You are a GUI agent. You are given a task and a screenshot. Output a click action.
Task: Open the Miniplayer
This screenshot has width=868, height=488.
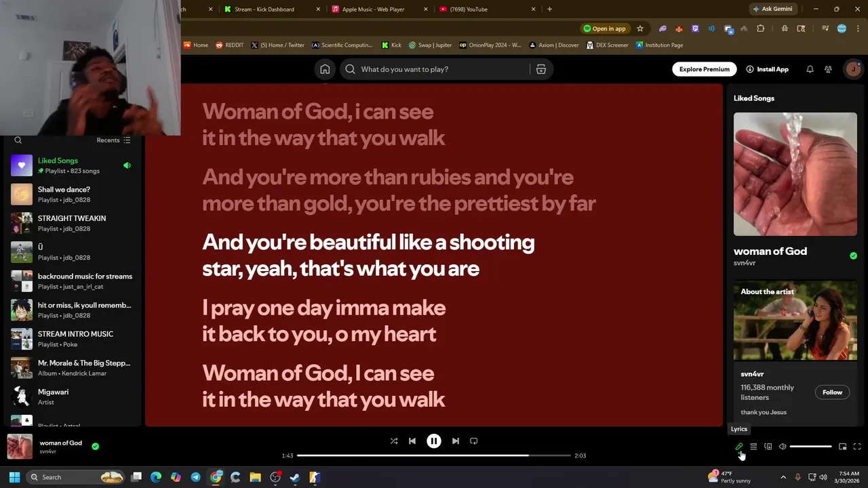click(842, 447)
